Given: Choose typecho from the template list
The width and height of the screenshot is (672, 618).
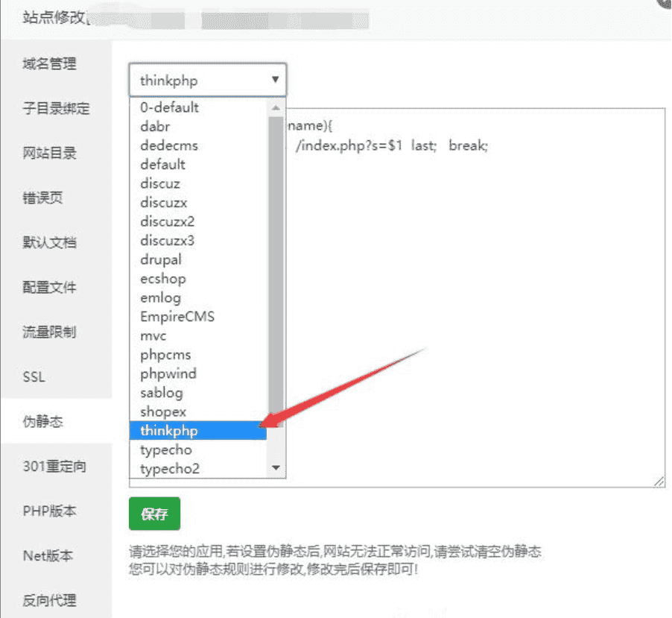Looking at the screenshot, I should (x=165, y=450).
